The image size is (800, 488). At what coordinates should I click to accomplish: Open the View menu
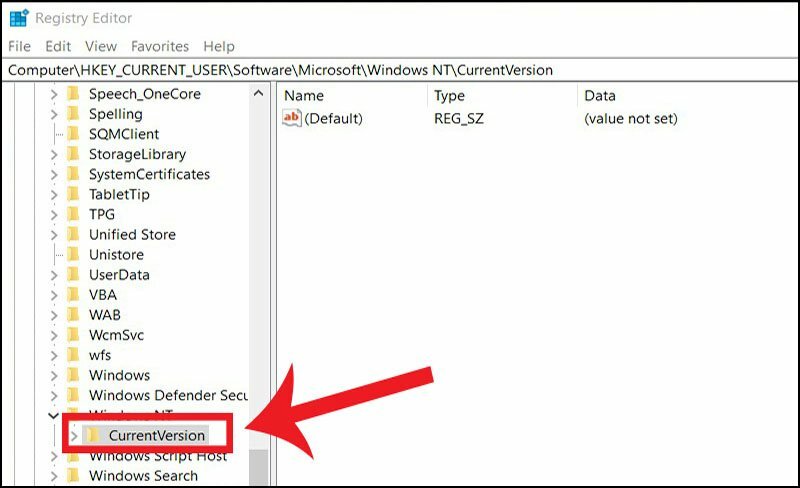click(101, 46)
